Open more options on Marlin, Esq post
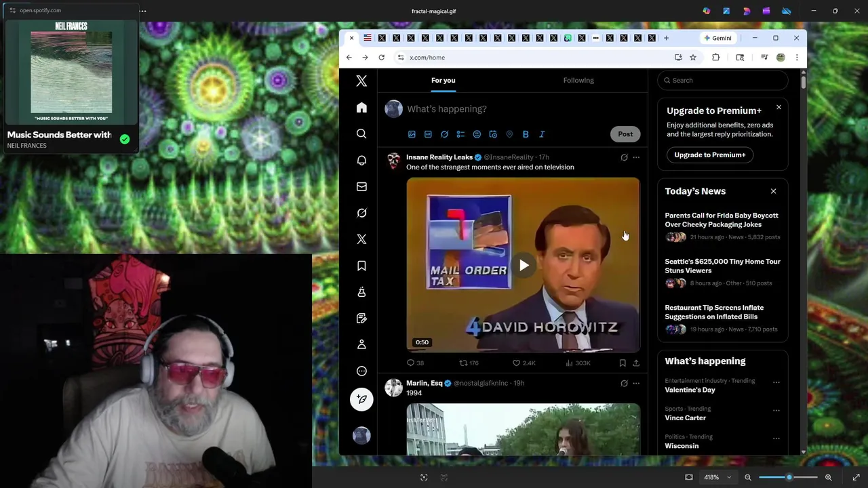868x488 pixels. [636, 383]
